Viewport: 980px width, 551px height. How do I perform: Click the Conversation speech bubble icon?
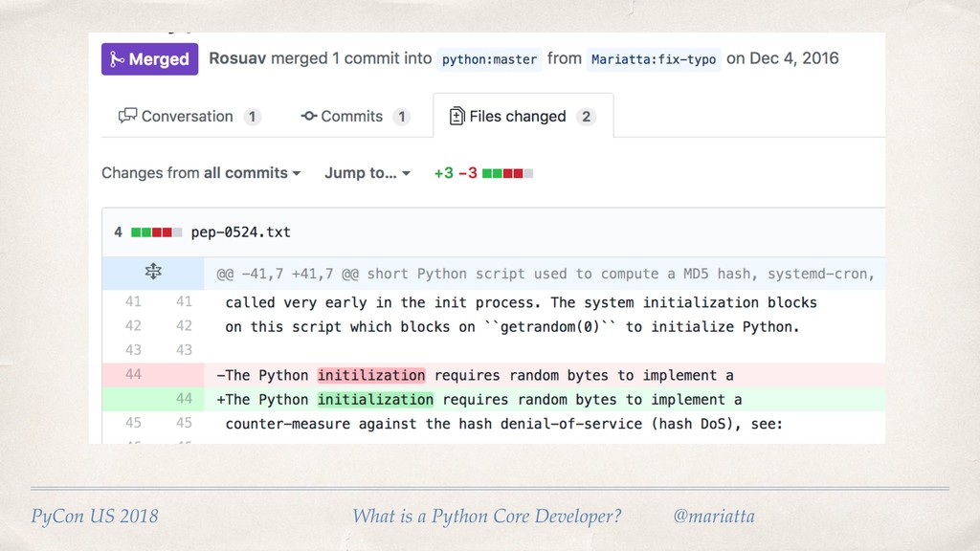[x=127, y=117]
